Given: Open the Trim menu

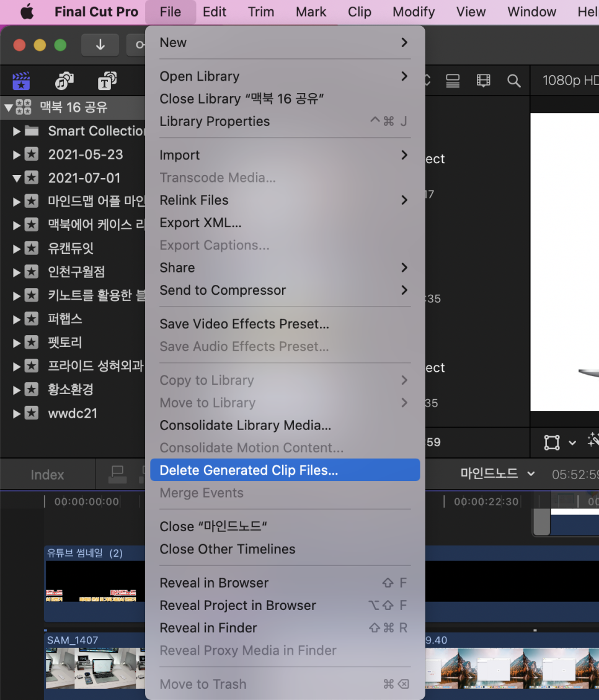Looking at the screenshot, I should pos(261,12).
